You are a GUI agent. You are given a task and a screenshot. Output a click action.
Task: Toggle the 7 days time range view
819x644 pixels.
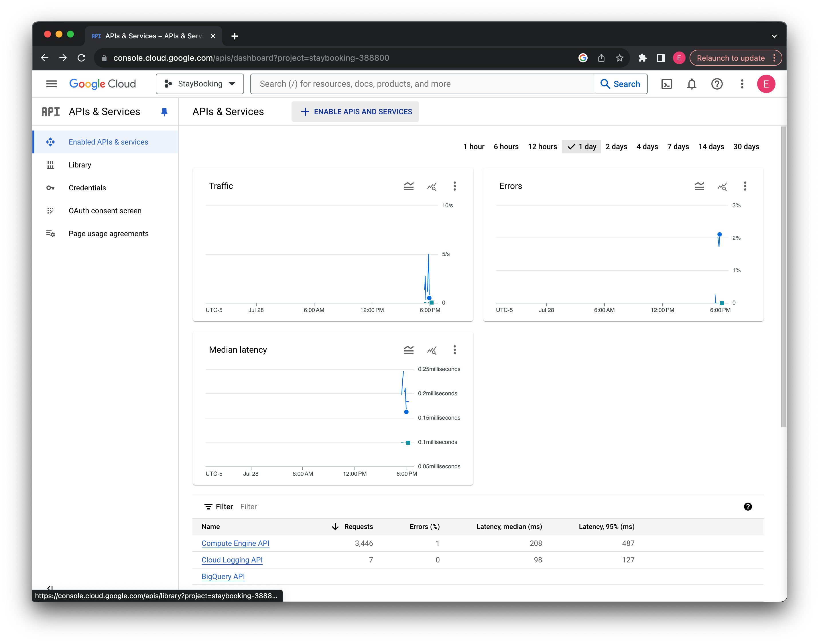(678, 146)
